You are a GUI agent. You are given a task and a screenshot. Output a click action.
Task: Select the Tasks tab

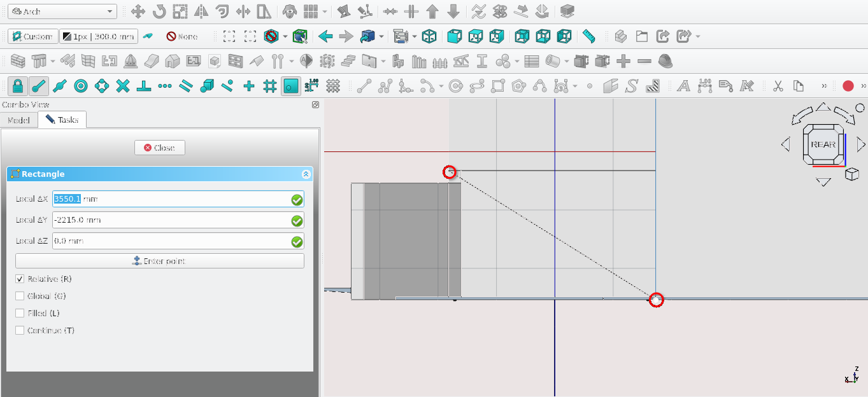pos(62,120)
